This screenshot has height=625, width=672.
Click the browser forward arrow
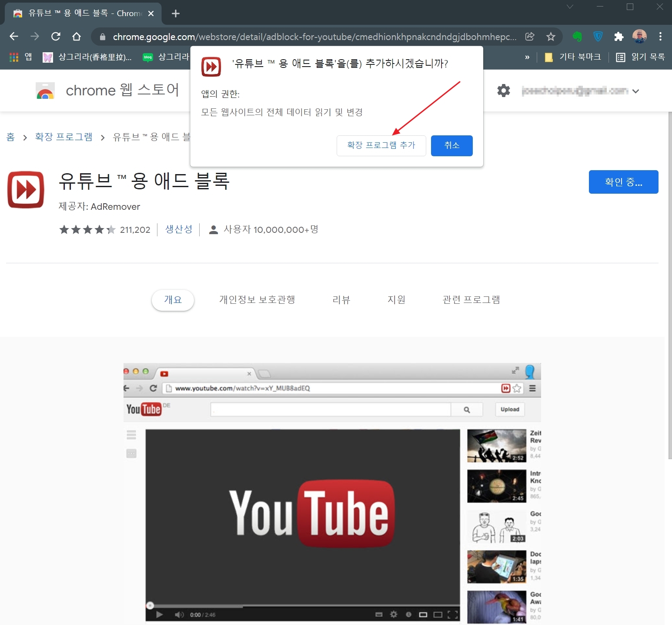[x=35, y=37]
